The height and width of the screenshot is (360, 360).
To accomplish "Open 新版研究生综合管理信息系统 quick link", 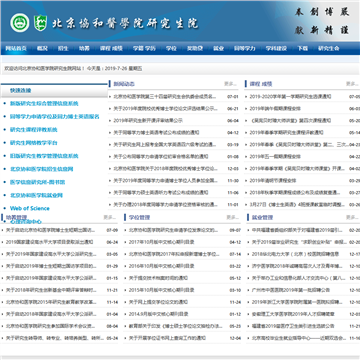I will [44, 104].
